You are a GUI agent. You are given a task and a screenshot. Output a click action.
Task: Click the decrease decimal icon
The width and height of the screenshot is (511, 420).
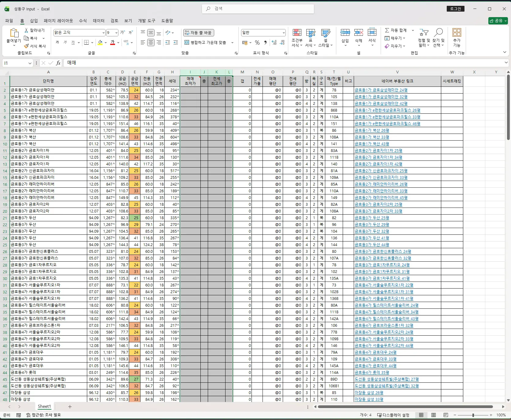tap(282, 42)
